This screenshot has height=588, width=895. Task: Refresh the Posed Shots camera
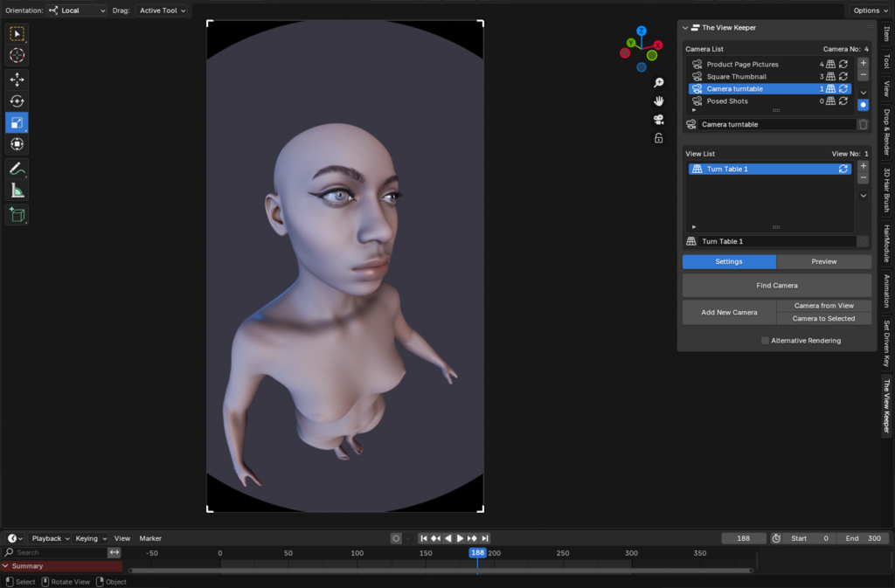[843, 101]
